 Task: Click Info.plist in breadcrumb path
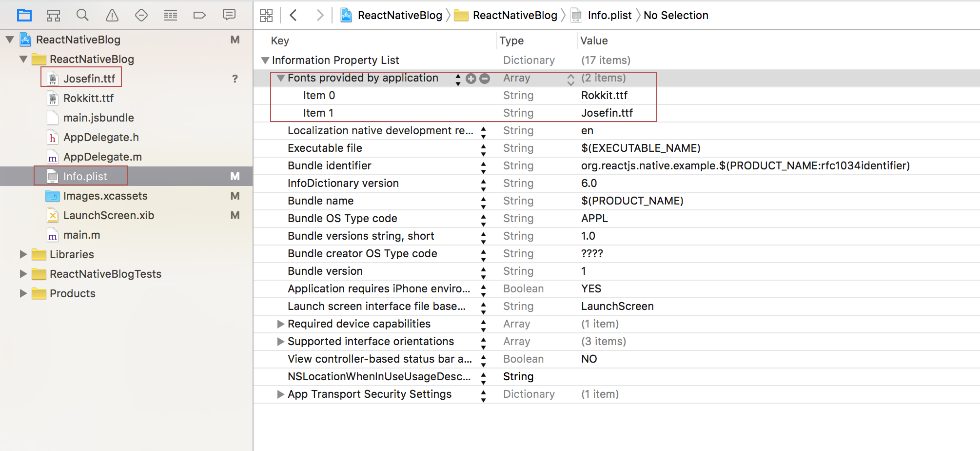(609, 15)
